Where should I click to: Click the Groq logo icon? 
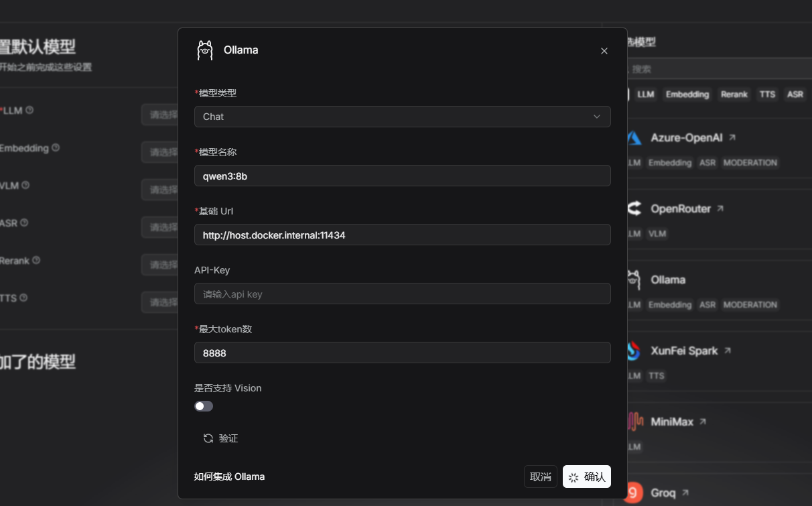[x=634, y=493]
